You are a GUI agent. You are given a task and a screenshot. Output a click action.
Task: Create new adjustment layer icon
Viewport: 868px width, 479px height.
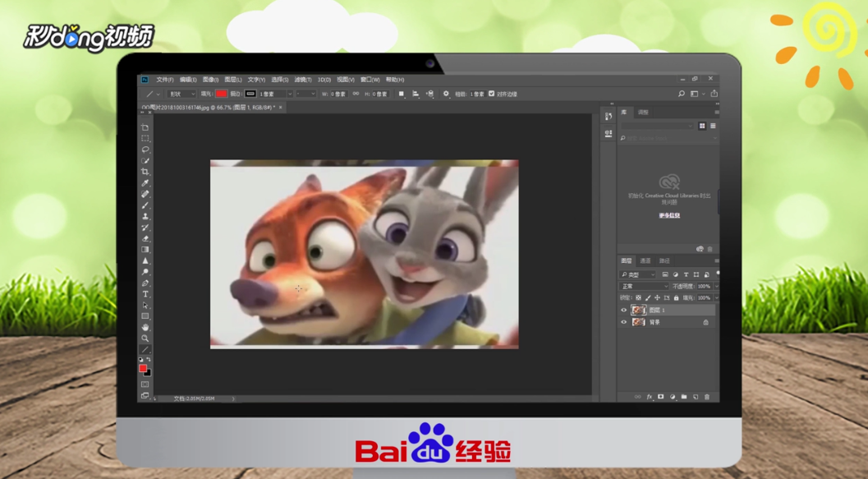tap(673, 397)
